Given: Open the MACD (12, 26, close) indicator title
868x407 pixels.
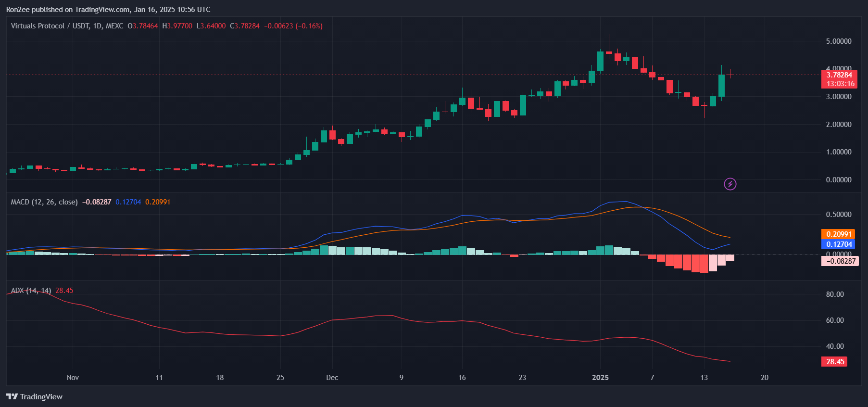Looking at the screenshot, I should click(x=44, y=202).
